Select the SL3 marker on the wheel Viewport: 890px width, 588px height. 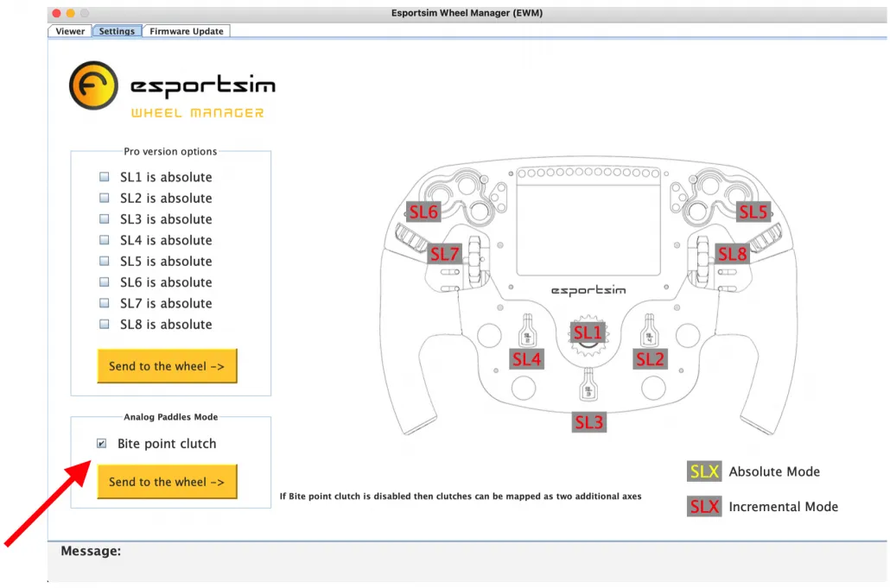pyautogui.click(x=588, y=422)
